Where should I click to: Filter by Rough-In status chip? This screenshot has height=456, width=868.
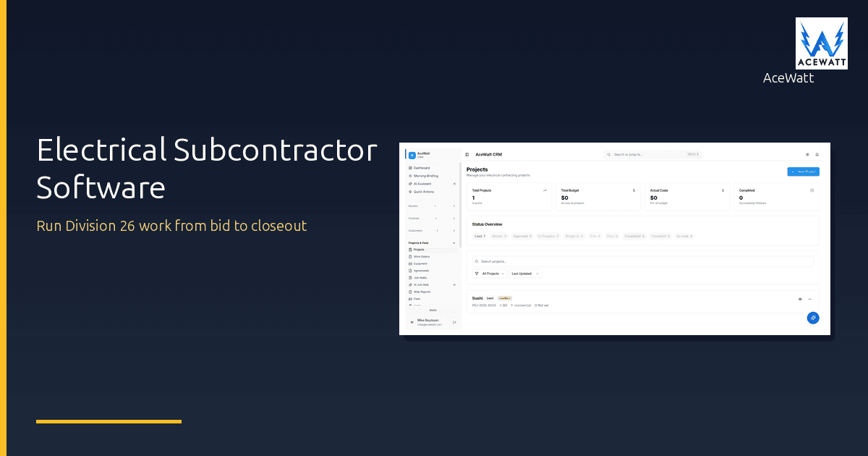[x=574, y=236]
